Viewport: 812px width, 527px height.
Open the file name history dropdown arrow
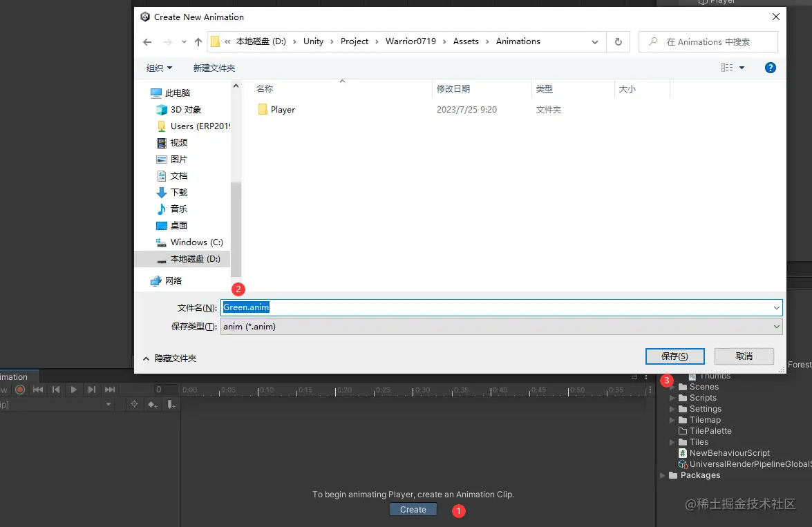coord(776,307)
